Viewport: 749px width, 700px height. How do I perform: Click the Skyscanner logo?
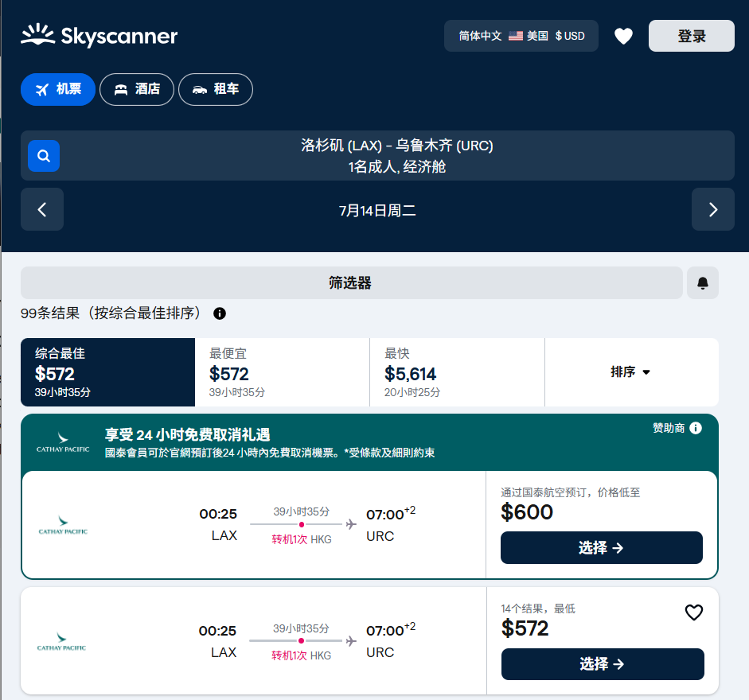(x=99, y=36)
